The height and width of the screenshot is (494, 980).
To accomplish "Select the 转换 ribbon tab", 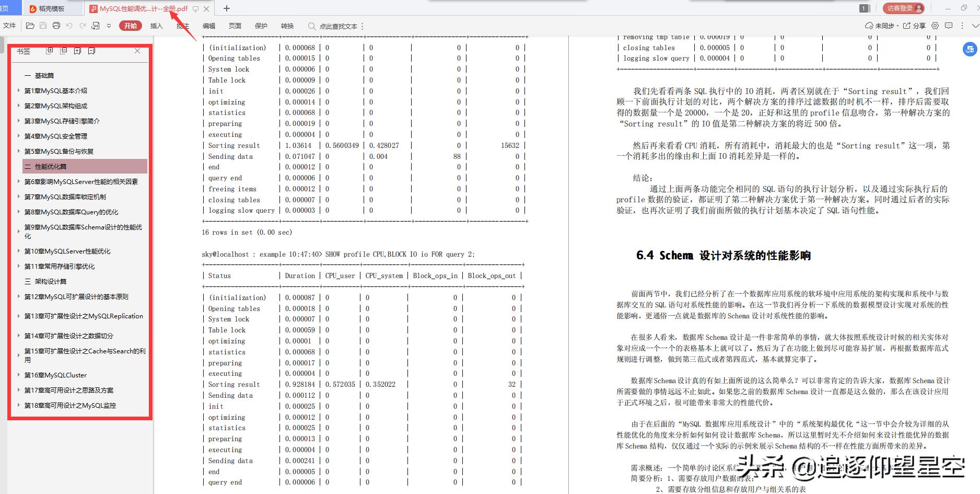I will point(287,26).
